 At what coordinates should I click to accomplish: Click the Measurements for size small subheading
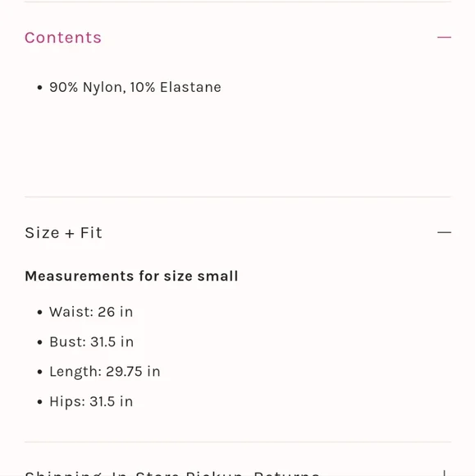click(131, 276)
